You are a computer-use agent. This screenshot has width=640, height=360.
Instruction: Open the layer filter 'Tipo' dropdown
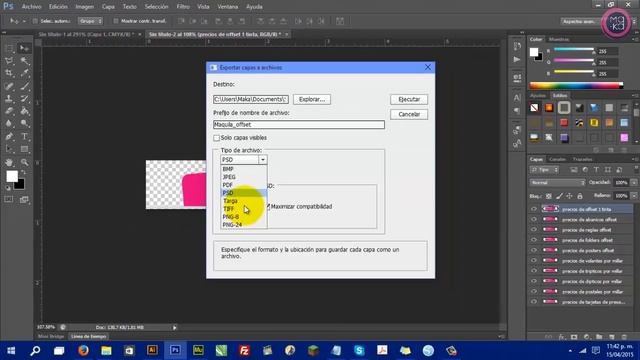pos(544,169)
